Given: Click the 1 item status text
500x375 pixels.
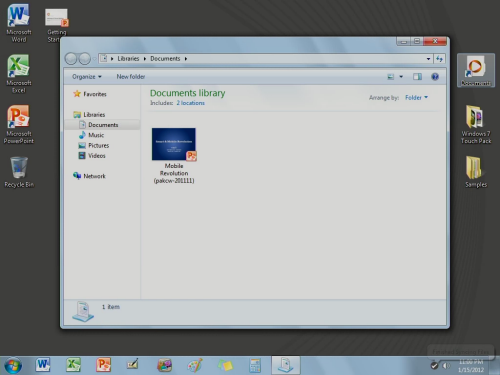Looking at the screenshot, I should 111,307.
